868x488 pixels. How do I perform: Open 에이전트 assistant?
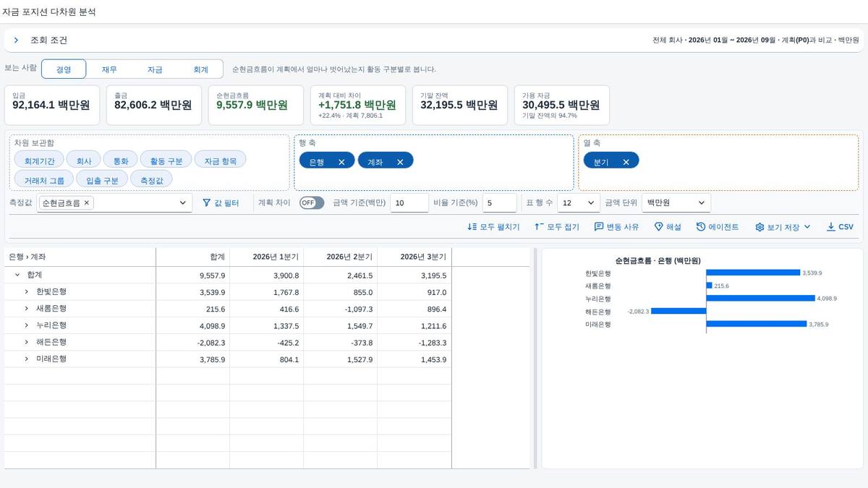pyautogui.click(x=718, y=227)
